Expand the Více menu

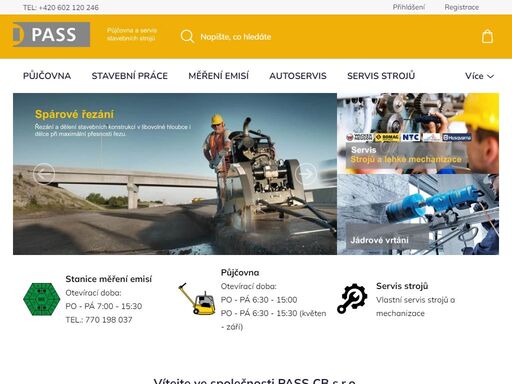pos(479,76)
